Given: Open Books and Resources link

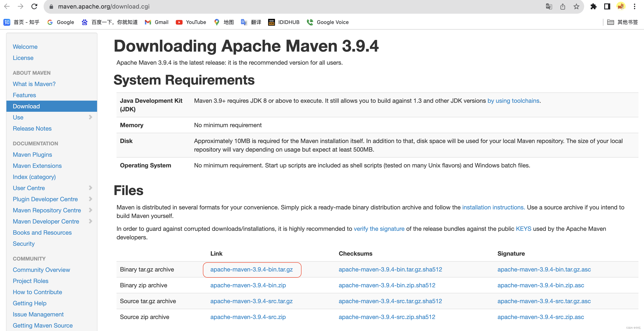Looking at the screenshot, I should [x=42, y=233].
